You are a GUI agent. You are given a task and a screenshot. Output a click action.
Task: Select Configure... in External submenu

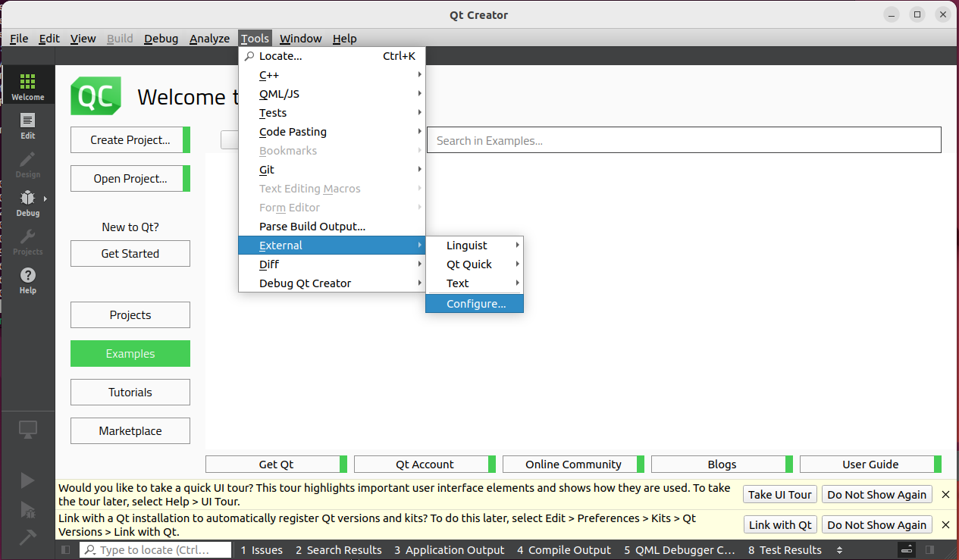tap(475, 304)
